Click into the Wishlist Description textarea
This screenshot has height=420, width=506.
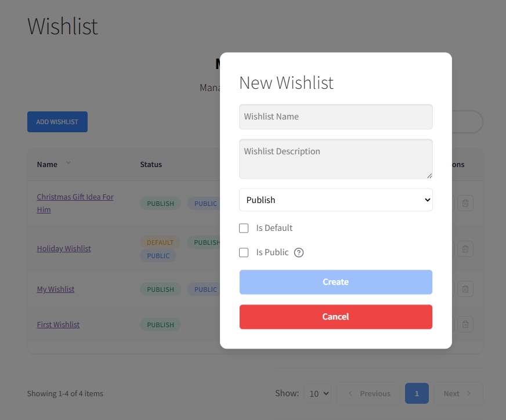tap(335, 158)
